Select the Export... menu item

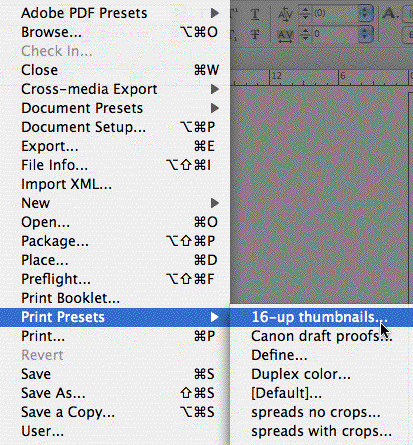point(115,146)
